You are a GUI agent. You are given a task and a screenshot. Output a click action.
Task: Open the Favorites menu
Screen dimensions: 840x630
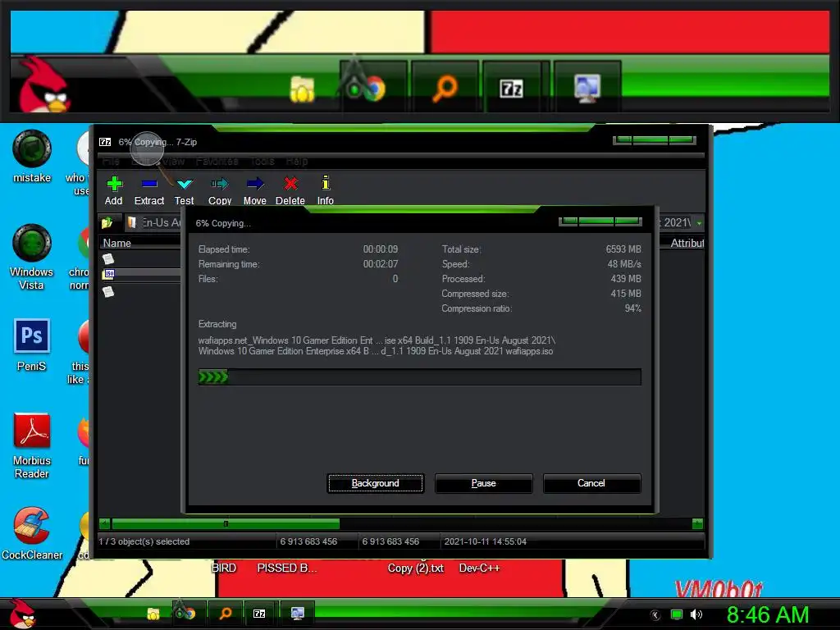click(217, 162)
